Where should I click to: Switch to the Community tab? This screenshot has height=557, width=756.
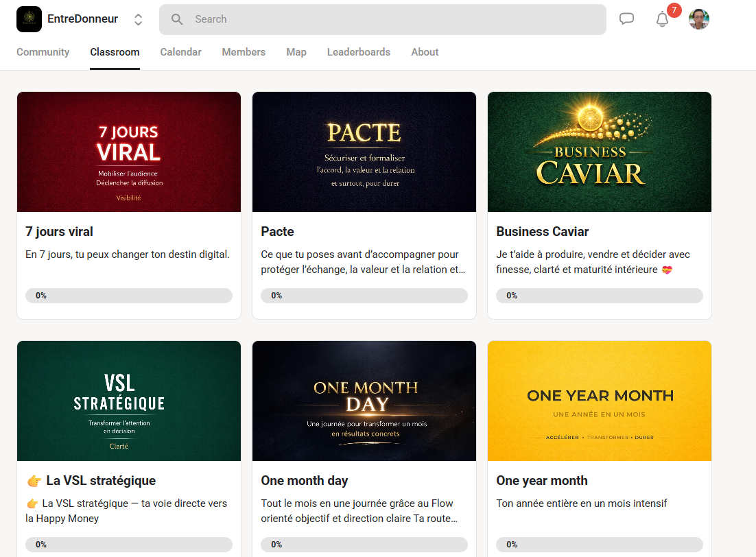[43, 52]
